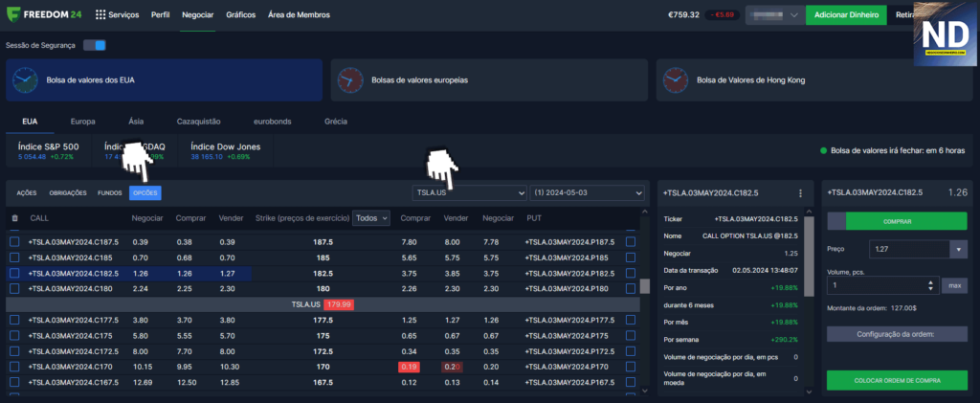Switch to the Grécia tab

pyautogui.click(x=336, y=122)
